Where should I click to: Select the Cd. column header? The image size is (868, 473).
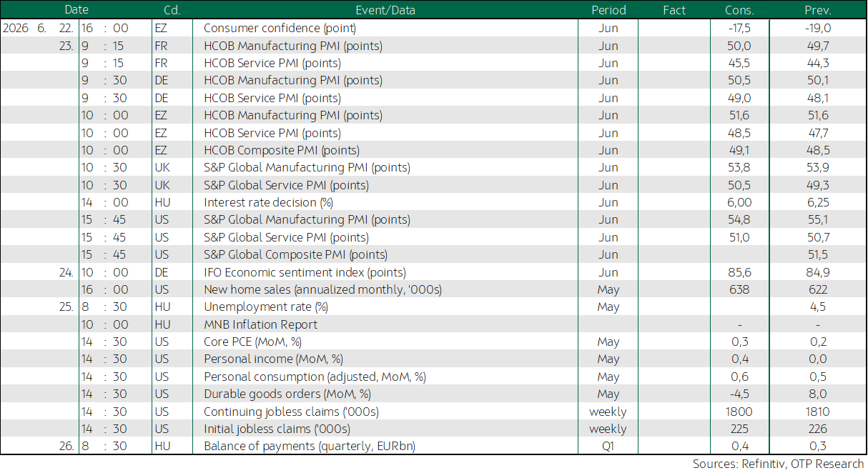172,10
